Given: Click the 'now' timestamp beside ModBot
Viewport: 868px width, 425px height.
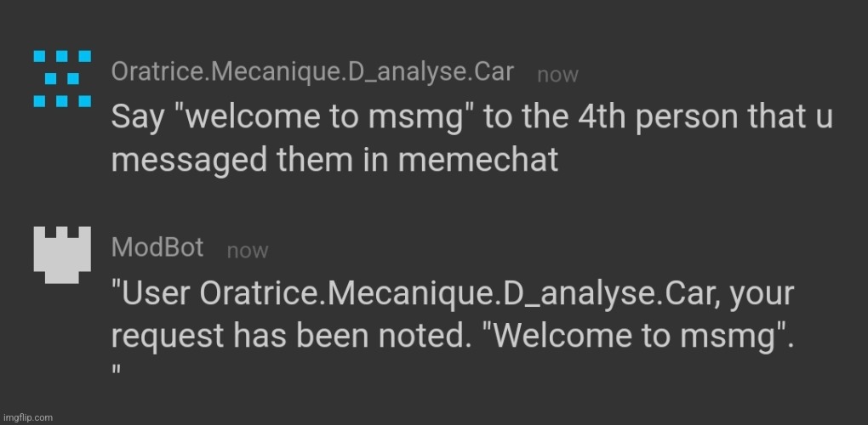Looking at the screenshot, I should pyautogui.click(x=248, y=251).
